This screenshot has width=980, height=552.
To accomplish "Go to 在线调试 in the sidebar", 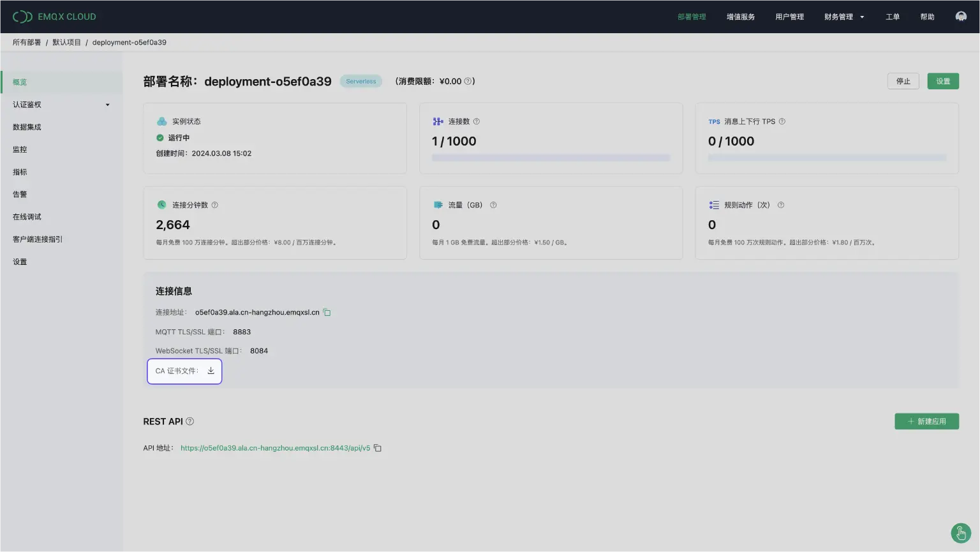I will 27,217.
